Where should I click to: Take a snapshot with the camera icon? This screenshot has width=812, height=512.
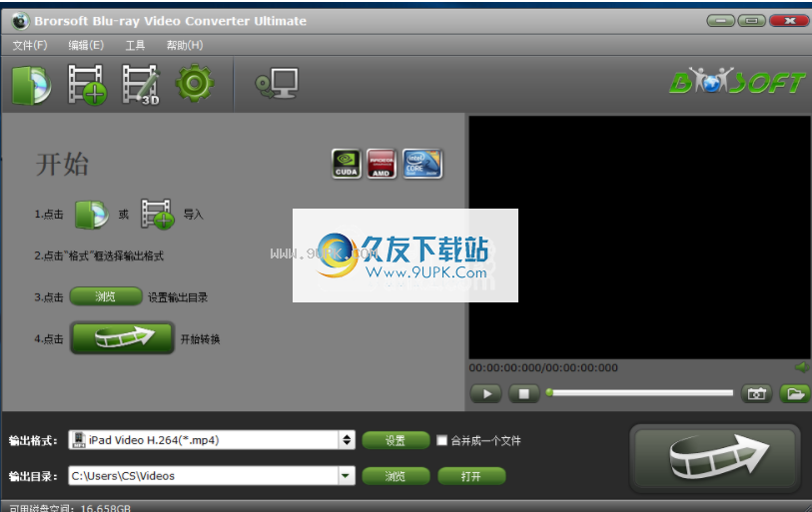[756, 394]
